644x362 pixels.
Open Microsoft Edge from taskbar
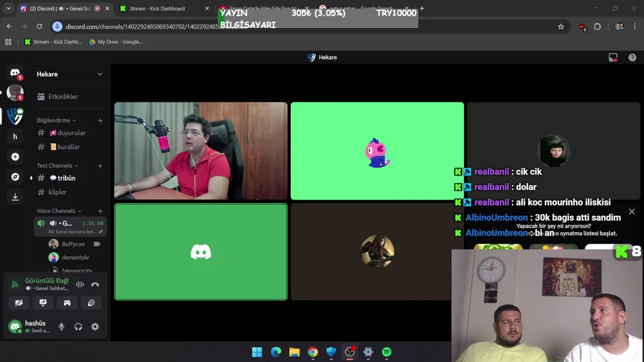[x=276, y=352]
